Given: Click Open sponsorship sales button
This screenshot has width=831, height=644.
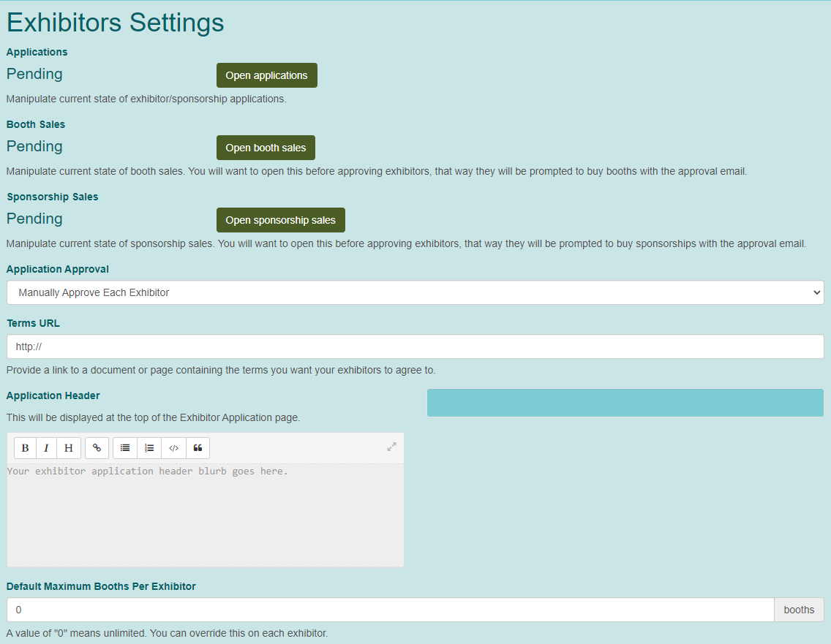Looking at the screenshot, I should pos(280,220).
